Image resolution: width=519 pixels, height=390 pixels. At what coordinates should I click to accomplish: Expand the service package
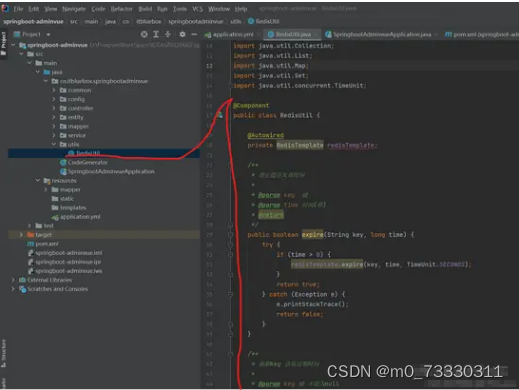point(54,135)
